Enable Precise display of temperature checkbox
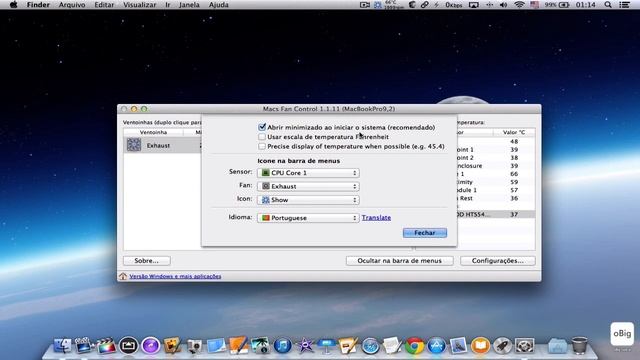 pyautogui.click(x=262, y=146)
